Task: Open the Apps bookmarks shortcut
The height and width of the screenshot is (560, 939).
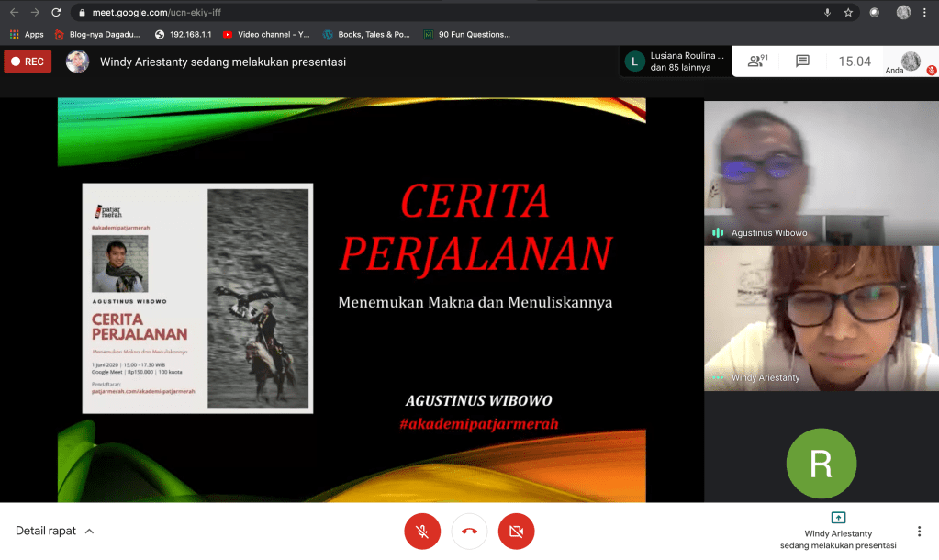Action: 27,35
